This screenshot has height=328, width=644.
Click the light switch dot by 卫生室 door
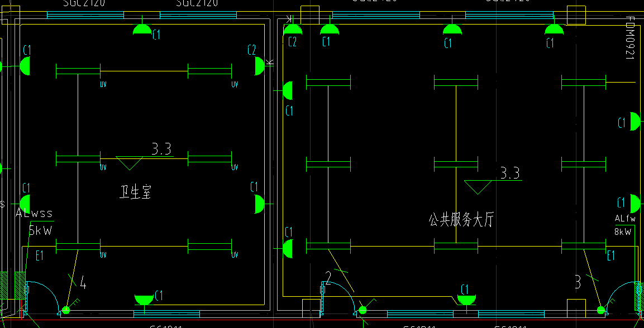pos(66,310)
